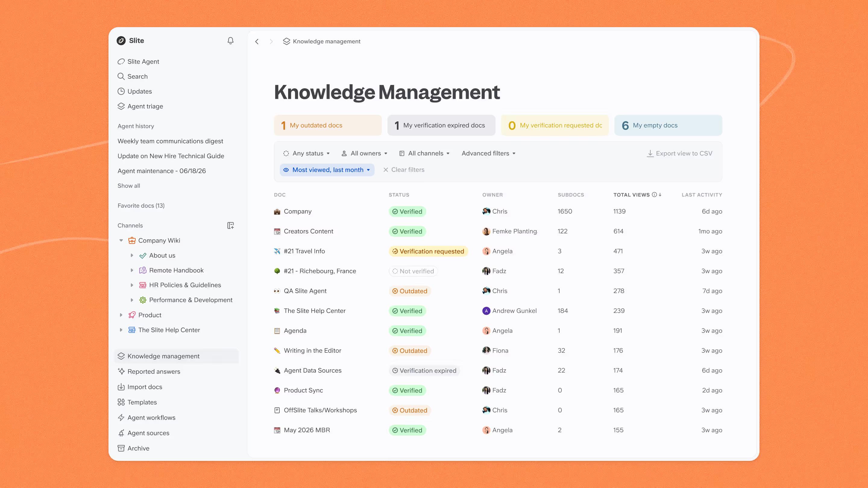The width and height of the screenshot is (868, 488).
Task: Click the Remote Handbook map icon
Action: pyautogui.click(x=143, y=270)
